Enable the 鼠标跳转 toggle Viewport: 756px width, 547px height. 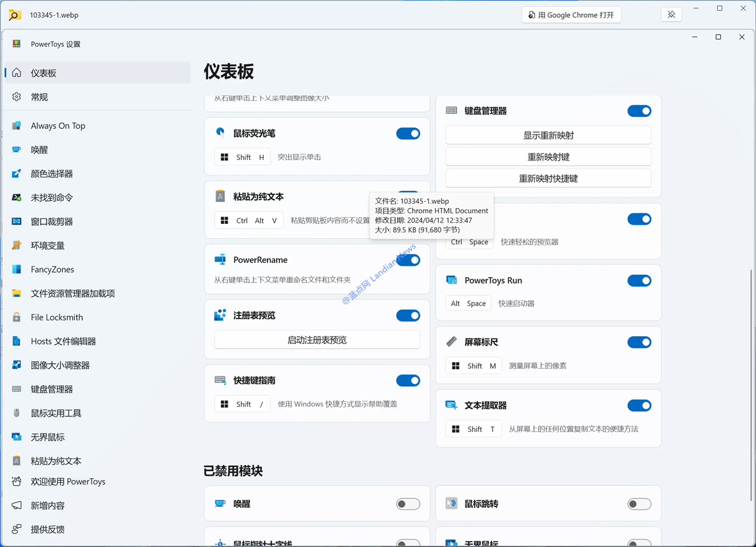(639, 504)
